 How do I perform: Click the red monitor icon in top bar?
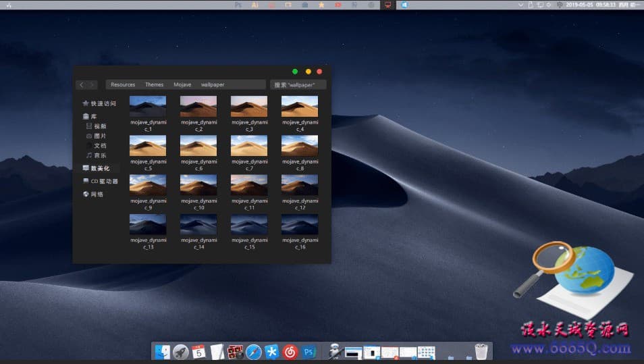coord(387,5)
